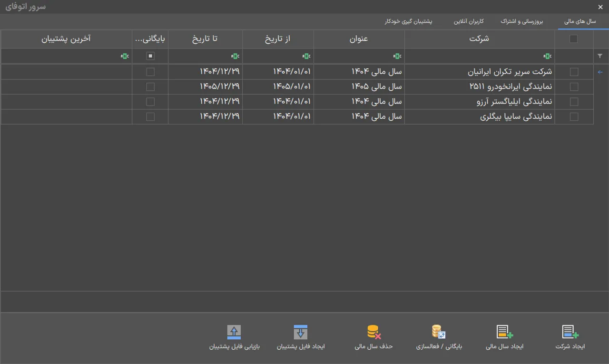The image size is (609, 364).
Task: Open the کاربران آنلاین tab
Action: pyautogui.click(x=469, y=22)
